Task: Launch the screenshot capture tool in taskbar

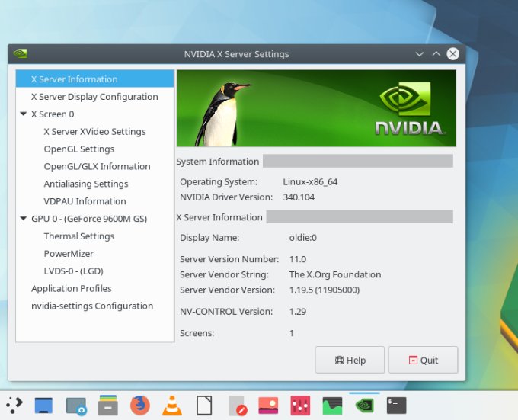Action: 76,406
